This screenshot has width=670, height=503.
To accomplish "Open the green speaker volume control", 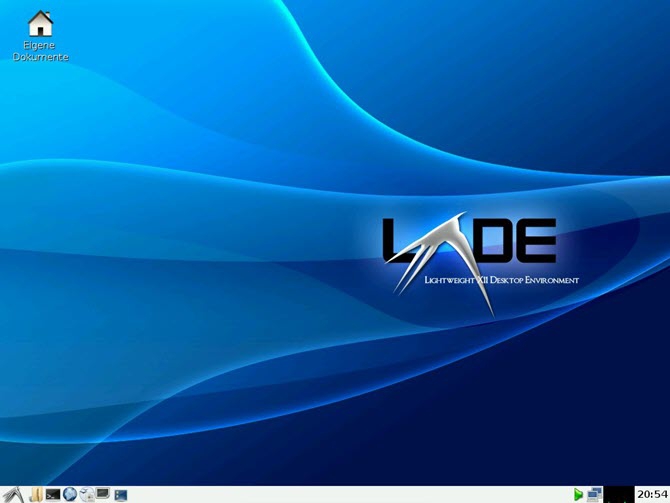I will [x=578, y=495].
